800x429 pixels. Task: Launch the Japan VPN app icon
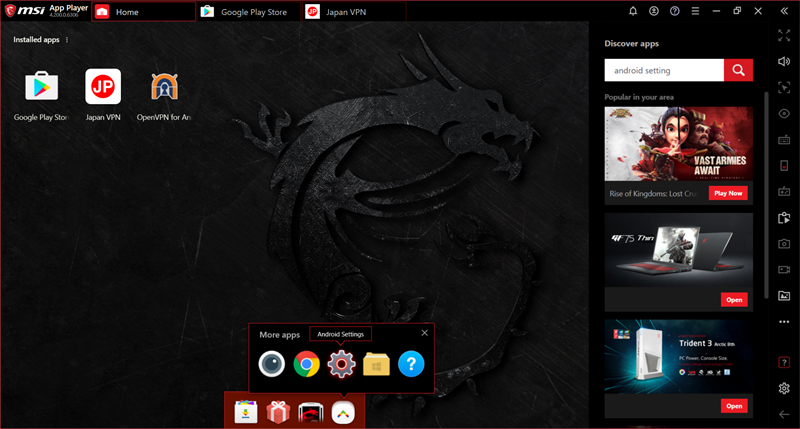pos(103,87)
